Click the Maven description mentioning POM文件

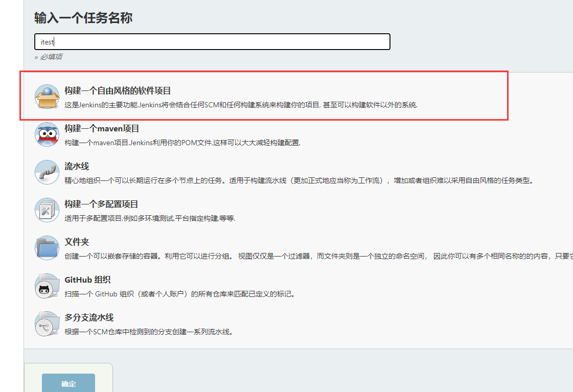coord(182,143)
